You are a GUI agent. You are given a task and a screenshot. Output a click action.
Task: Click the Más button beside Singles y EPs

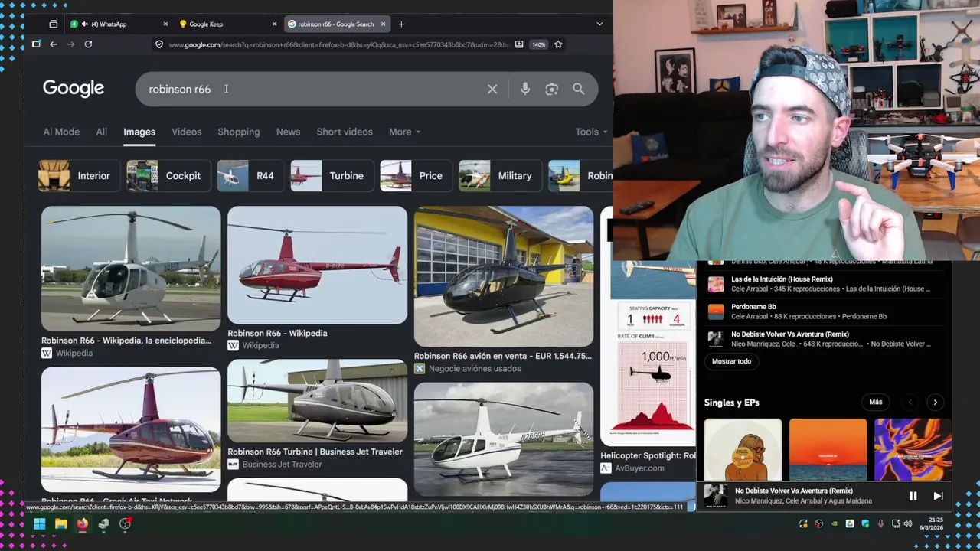coord(876,402)
